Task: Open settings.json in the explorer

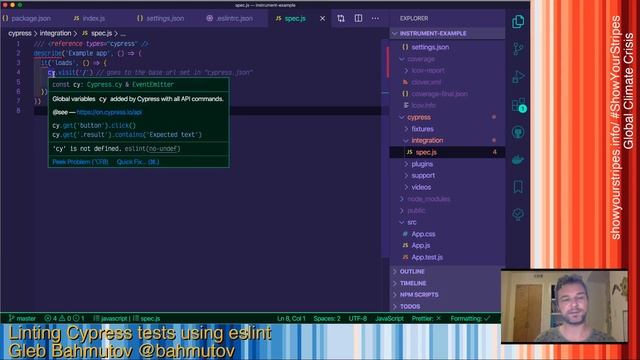Action: (430, 47)
